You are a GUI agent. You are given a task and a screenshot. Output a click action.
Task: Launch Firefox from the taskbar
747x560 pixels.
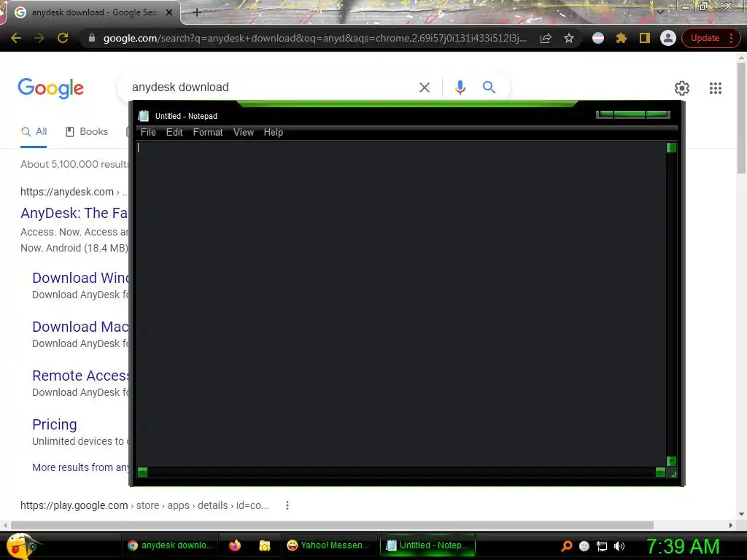(x=235, y=545)
